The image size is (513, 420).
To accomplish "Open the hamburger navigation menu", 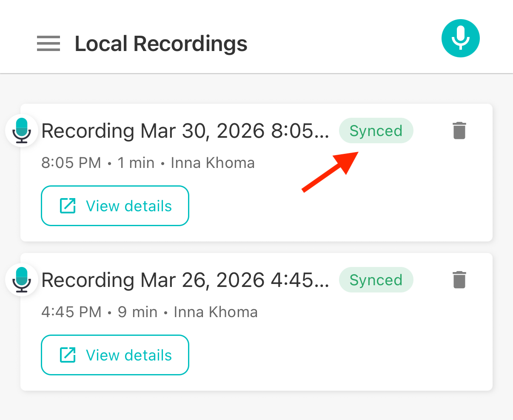I will tap(48, 43).
